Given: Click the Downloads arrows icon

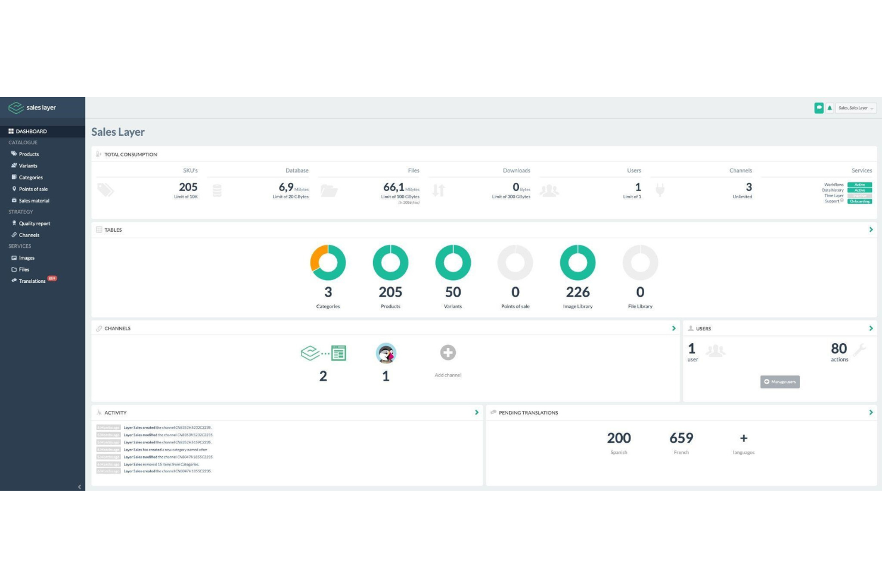Looking at the screenshot, I should tap(439, 191).
